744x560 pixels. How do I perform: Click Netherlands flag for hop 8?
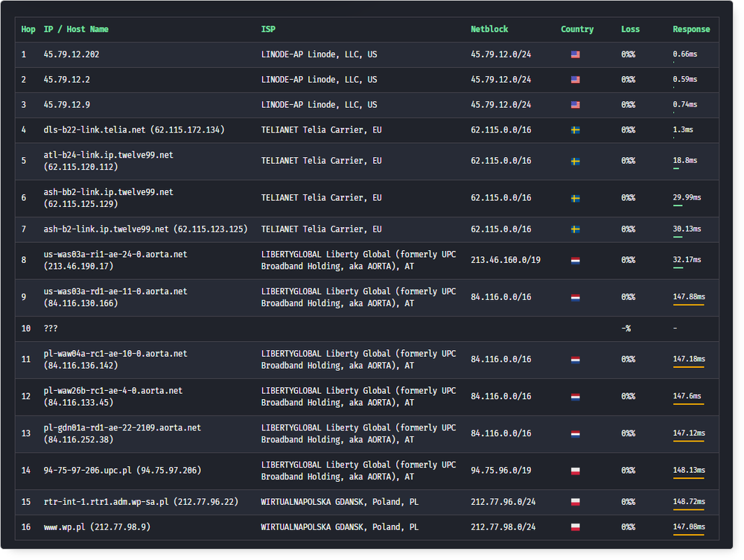pyautogui.click(x=575, y=261)
